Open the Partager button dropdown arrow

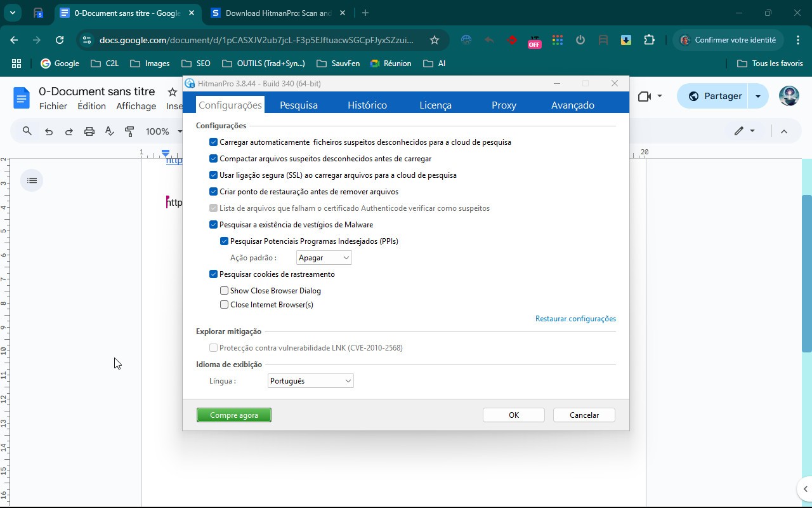coord(758,96)
